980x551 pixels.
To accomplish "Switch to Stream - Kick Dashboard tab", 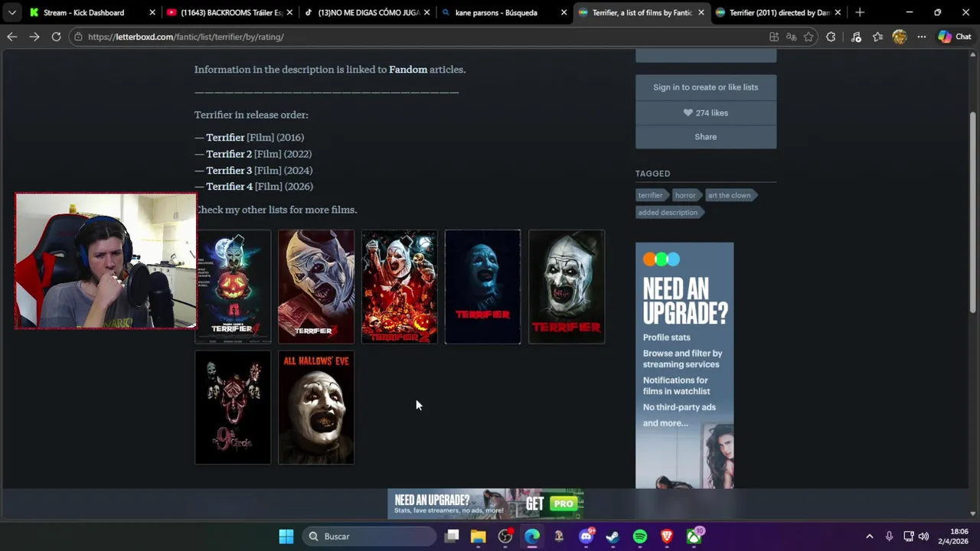I will (83, 12).
